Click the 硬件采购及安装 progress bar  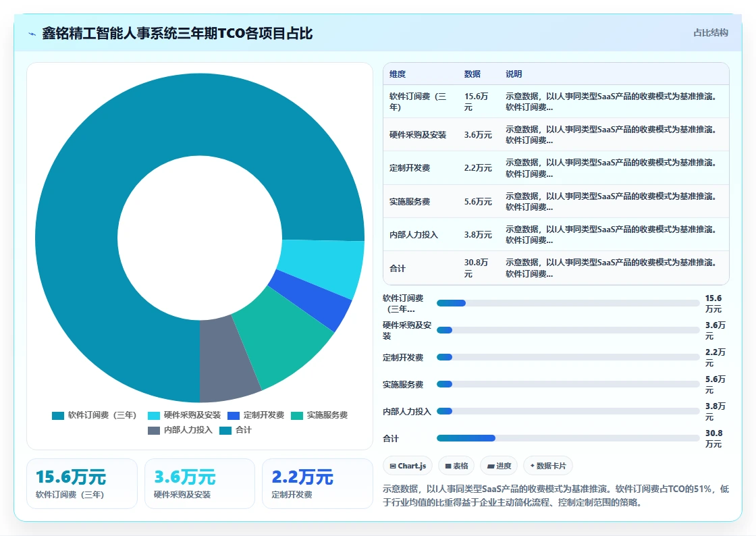tap(568, 330)
